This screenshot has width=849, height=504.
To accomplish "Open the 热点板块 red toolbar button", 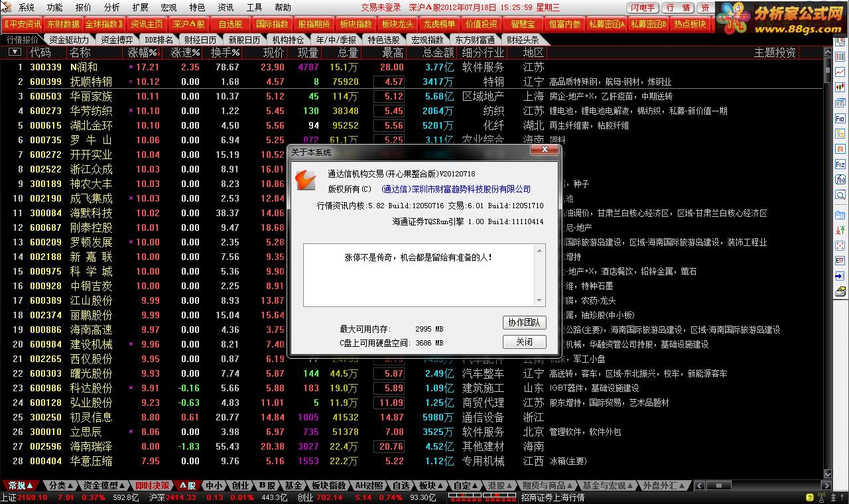I will (x=690, y=24).
